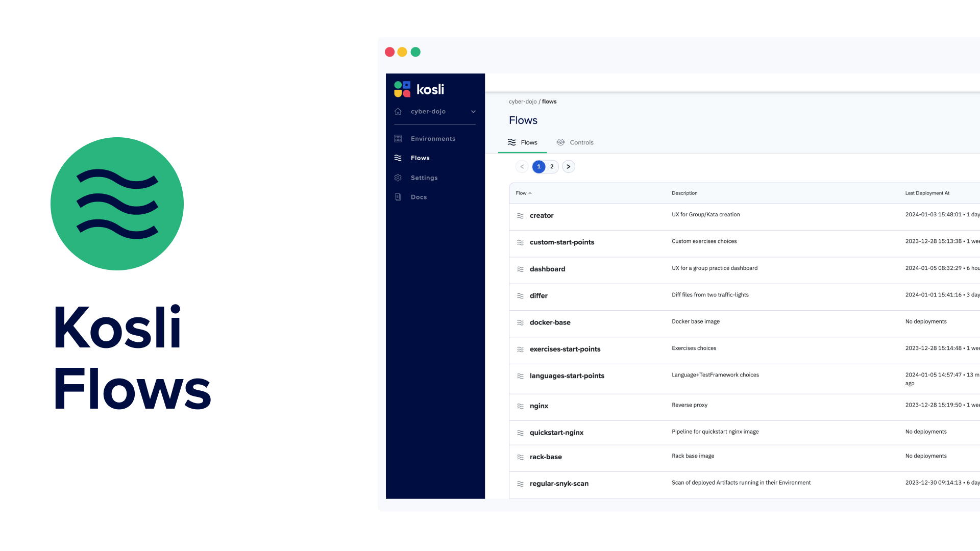Expand the cyber-dojo workspace dropdown
The image size is (980, 551).
point(473,111)
